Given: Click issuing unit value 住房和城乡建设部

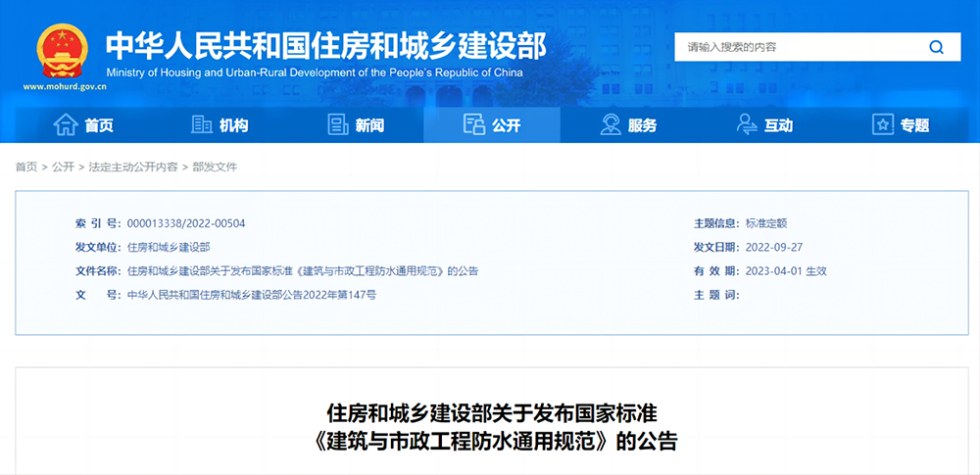Looking at the screenshot, I should [x=169, y=247].
